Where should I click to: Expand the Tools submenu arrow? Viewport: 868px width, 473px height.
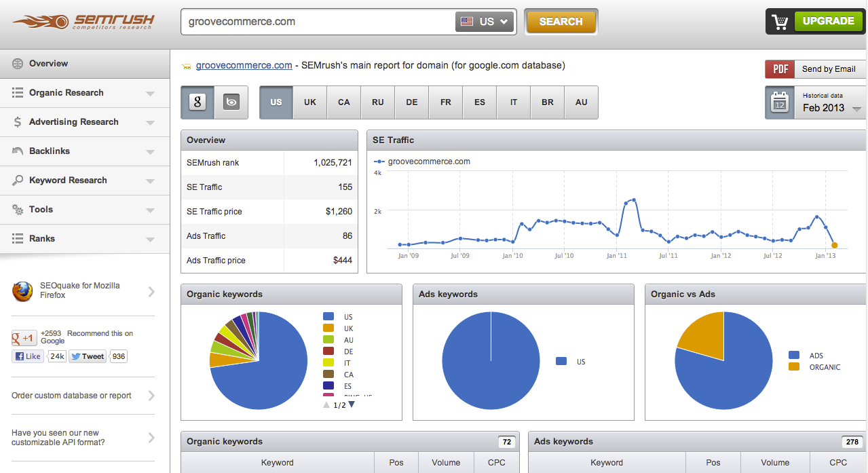pyautogui.click(x=151, y=210)
